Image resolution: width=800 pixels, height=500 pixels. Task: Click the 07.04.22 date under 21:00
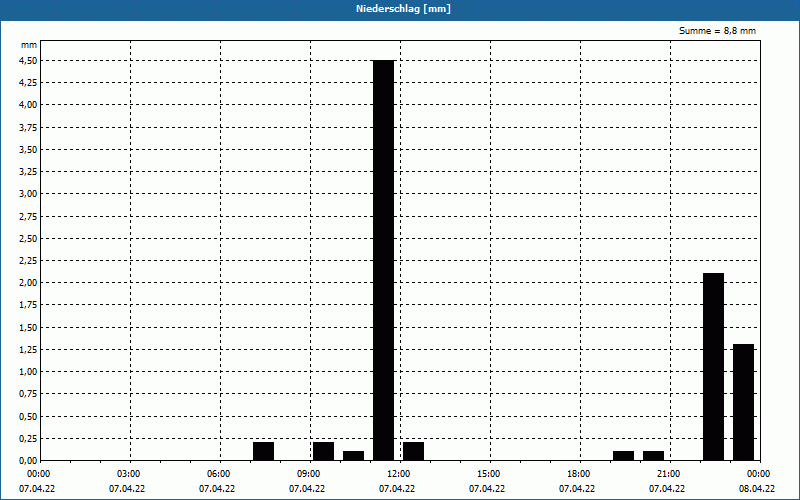pos(666,489)
